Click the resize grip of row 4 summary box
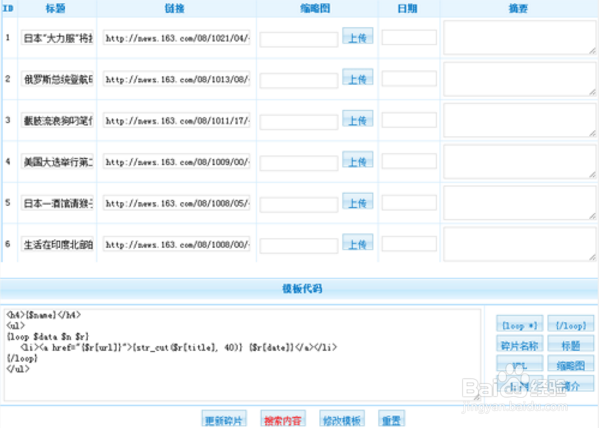 click(592, 175)
